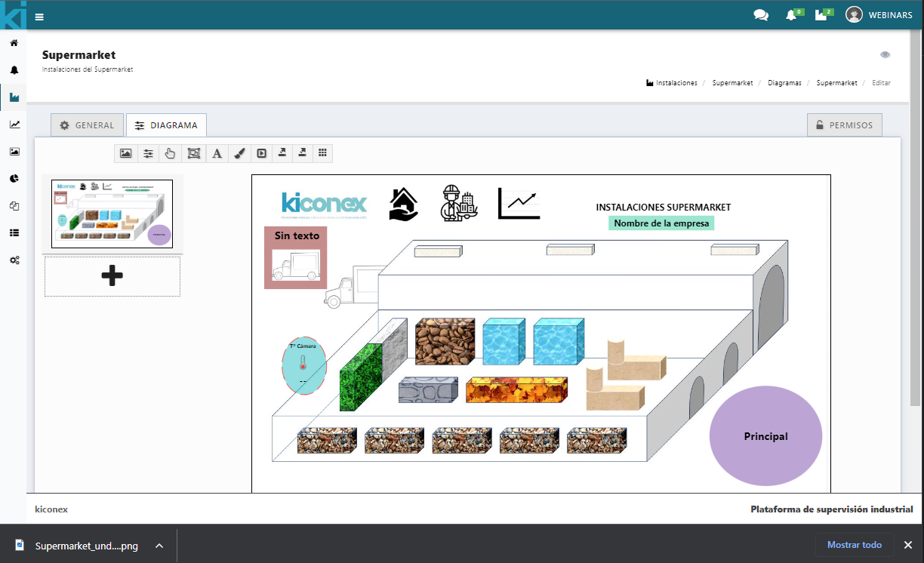Toggle the eye visibility icon
Image resolution: width=924 pixels, height=563 pixels.
tap(885, 55)
